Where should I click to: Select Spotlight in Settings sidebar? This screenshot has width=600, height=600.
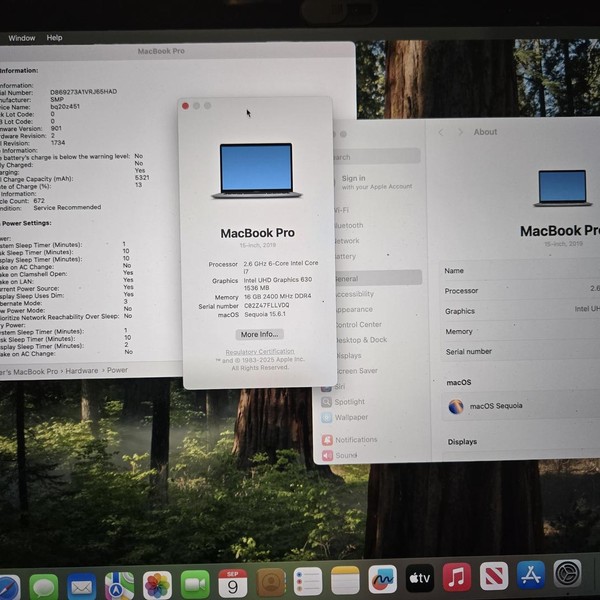[343, 402]
